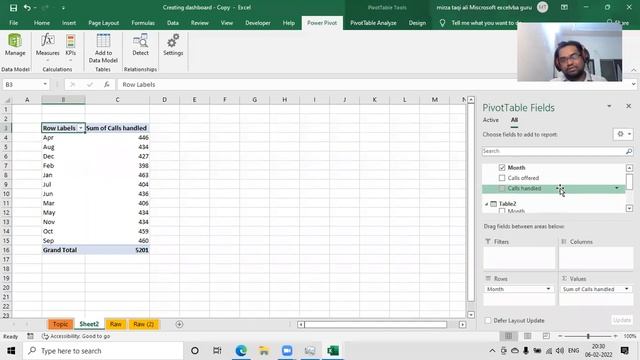Image resolution: width=640 pixels, height=360 pixels.
Task: Select the Raw (2) sheet tab
Action: (143, 324)
